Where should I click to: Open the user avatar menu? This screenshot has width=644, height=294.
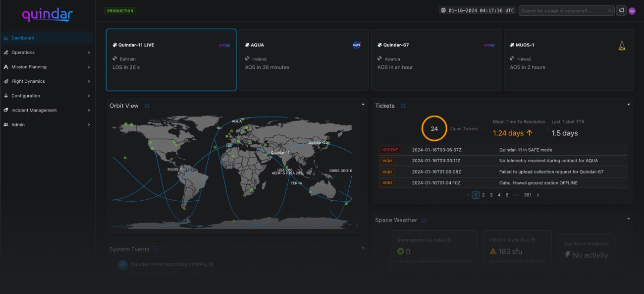click(x=632, y=10)
